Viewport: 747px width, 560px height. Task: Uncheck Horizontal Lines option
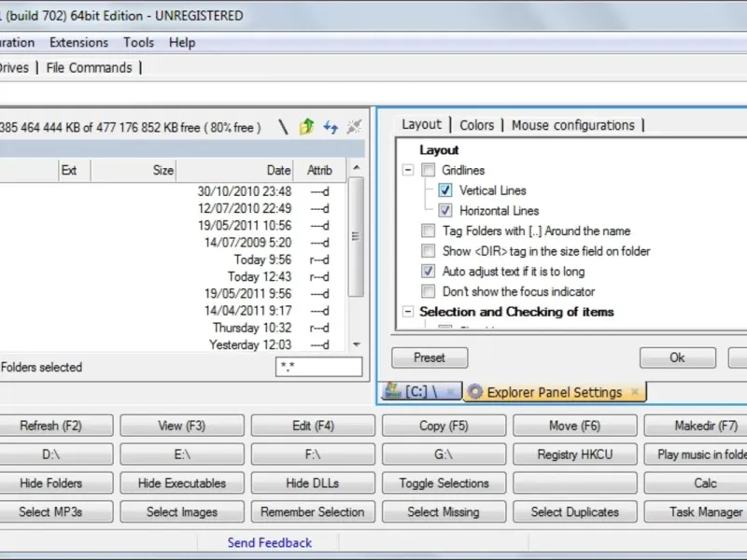(x=445, y=211)
